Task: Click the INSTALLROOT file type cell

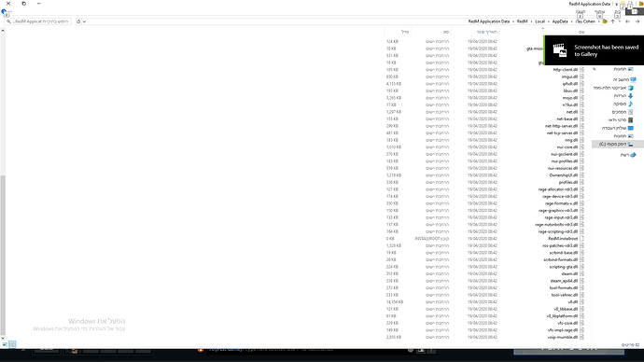Action: (x=431, y=239)
